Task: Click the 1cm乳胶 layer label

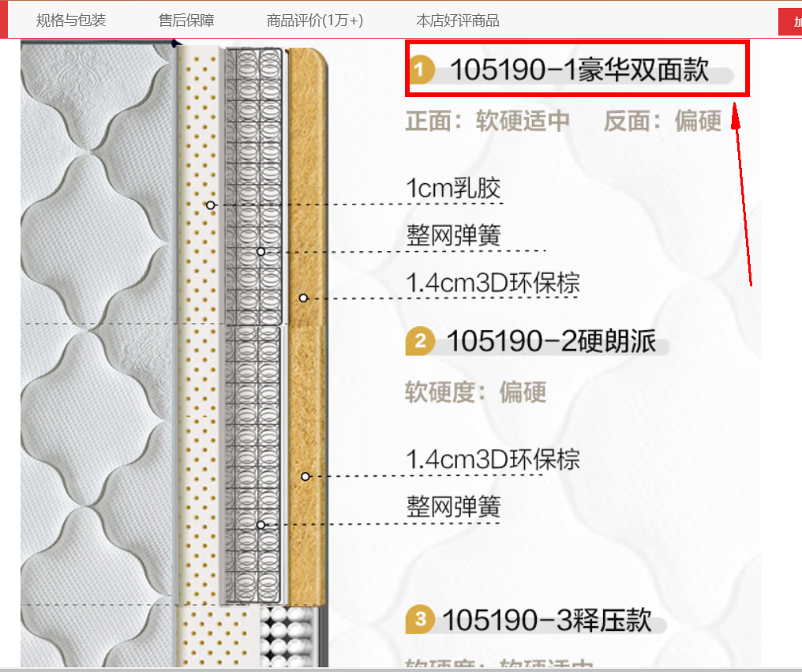Action: pyautogui.click(x=453, y=189)
